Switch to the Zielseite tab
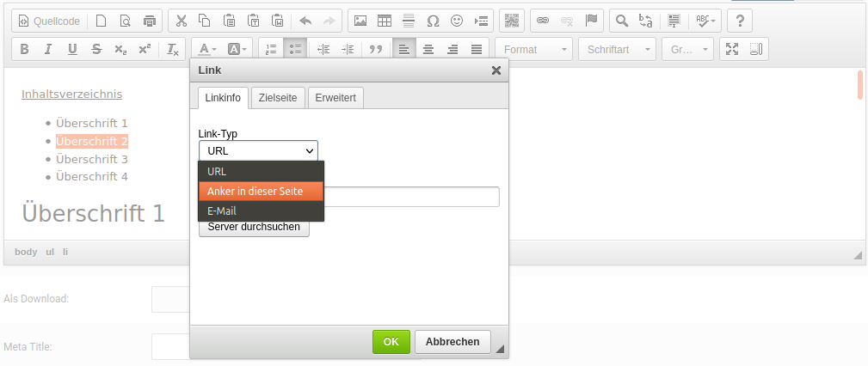This screenshot has height=366, width=868. (x=278, y=98)
